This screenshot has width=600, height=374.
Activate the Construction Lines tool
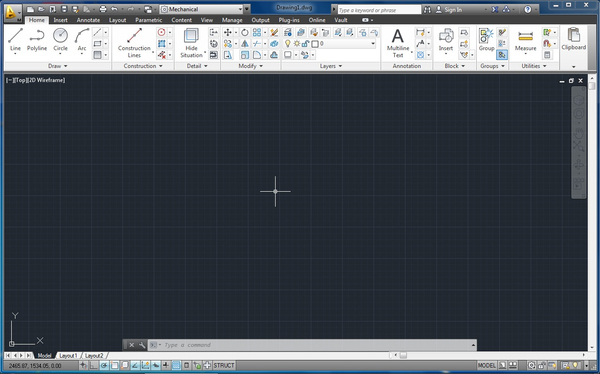(134, 42)
